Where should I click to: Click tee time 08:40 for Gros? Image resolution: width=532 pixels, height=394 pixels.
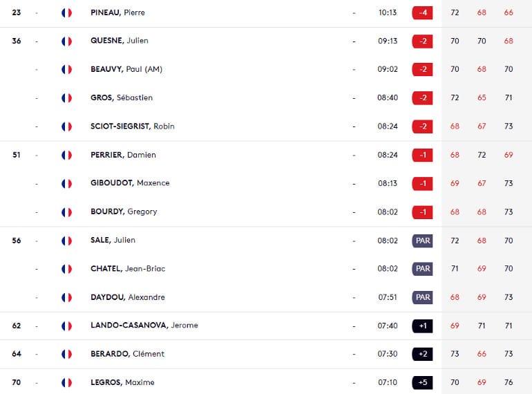tap(388, 97)
